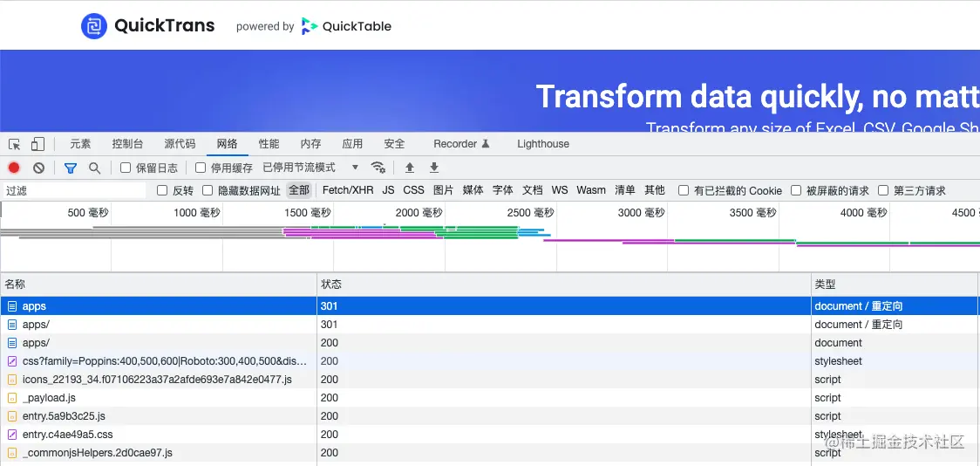Screen dimensions: 980x466
Task: Click the 过滤 filter input field
Action: tap(74, 190)
